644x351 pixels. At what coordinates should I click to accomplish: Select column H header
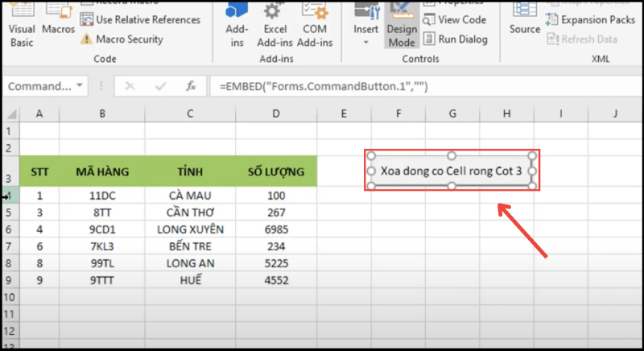[x=507, y=114]
